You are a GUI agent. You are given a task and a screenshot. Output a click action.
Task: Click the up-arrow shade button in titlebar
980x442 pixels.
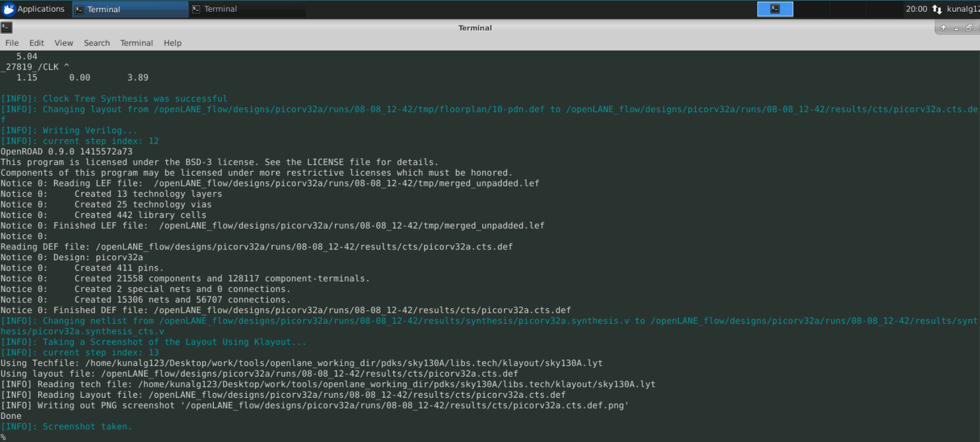pos(943,28)
